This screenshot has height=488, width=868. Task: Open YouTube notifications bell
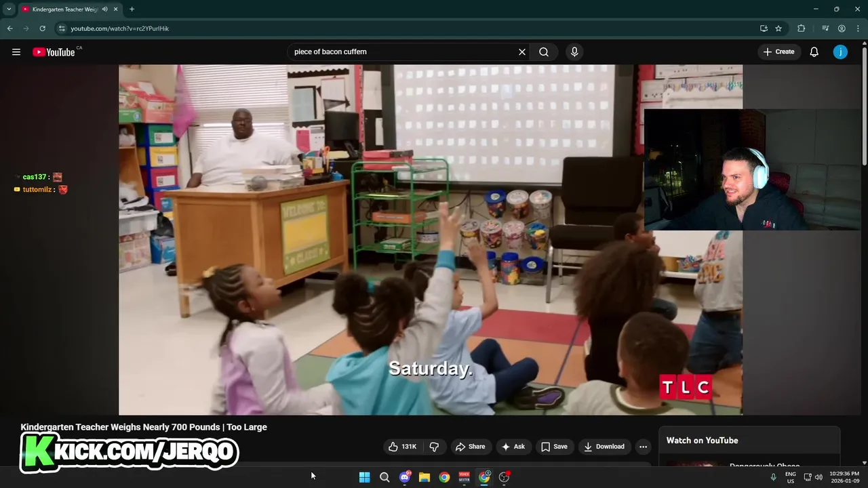pyautogui.click(x=814, y=52)
